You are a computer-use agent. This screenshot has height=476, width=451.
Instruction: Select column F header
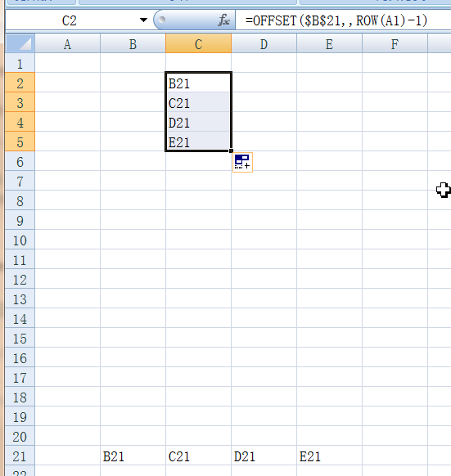click(395, 44)
